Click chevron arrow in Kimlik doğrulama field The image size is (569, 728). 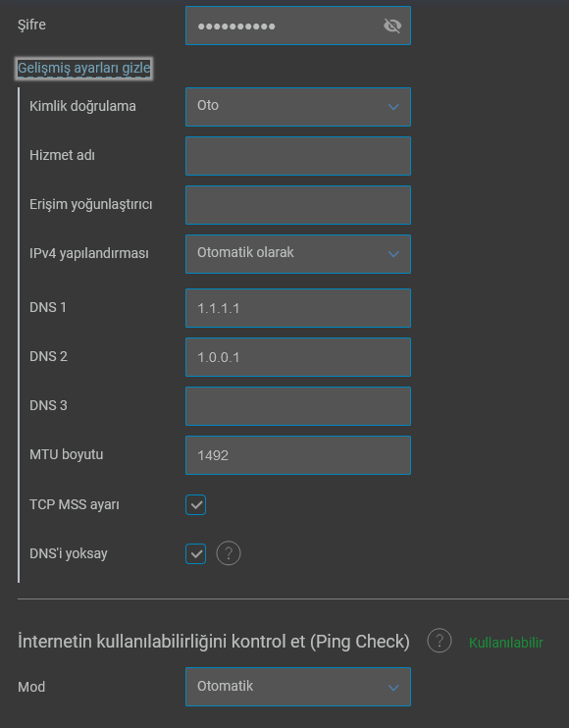tap(393, 107)
